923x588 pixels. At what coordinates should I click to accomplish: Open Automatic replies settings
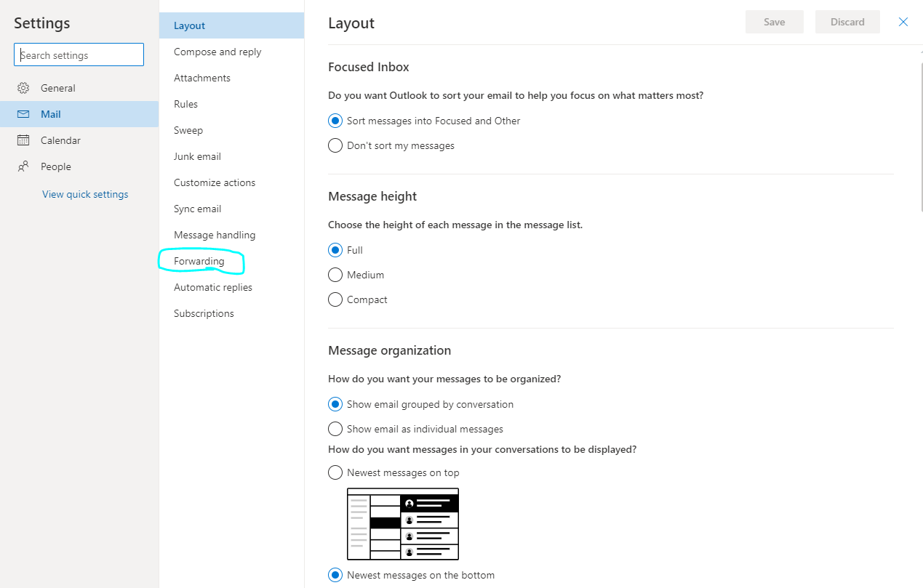coord(212,287)
